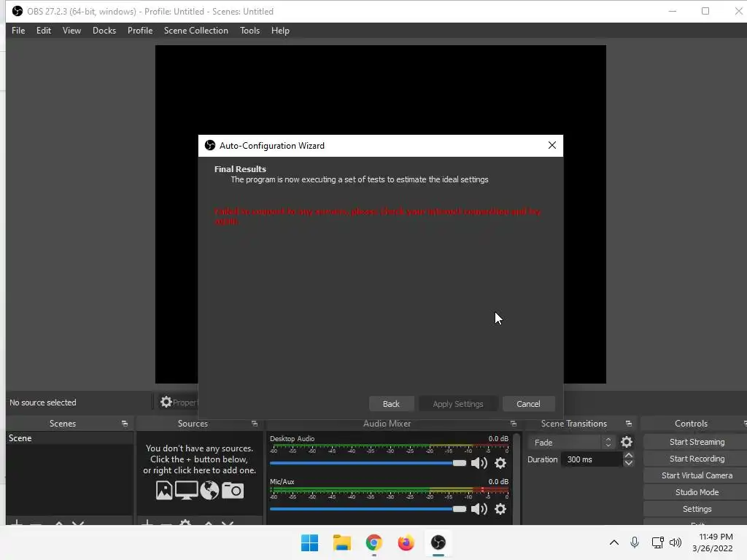Open the Fade transition dropdown

pyautogui.click(x=571, y=443)
